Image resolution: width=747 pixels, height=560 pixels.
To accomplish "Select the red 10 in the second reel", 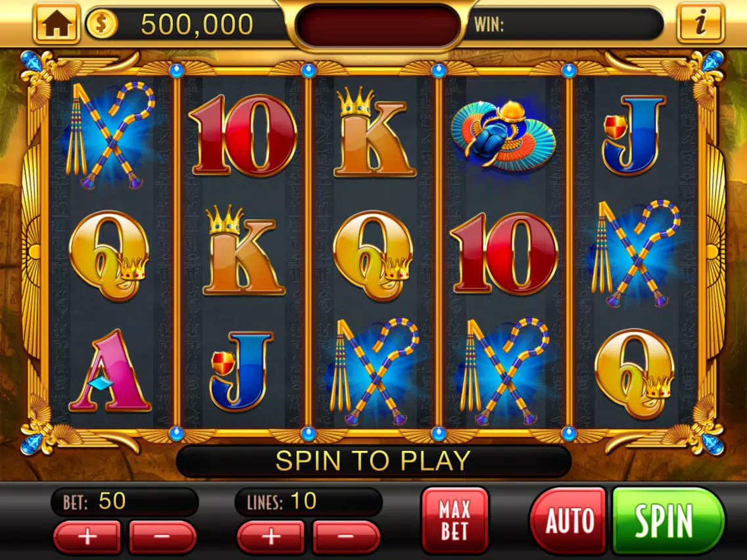I will coord(243,135).
